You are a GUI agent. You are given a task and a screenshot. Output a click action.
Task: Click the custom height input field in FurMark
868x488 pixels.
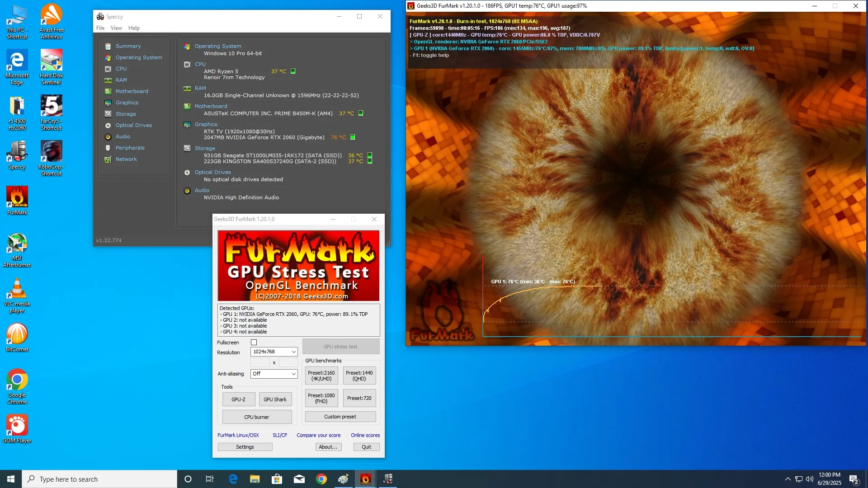pos(288,362)
